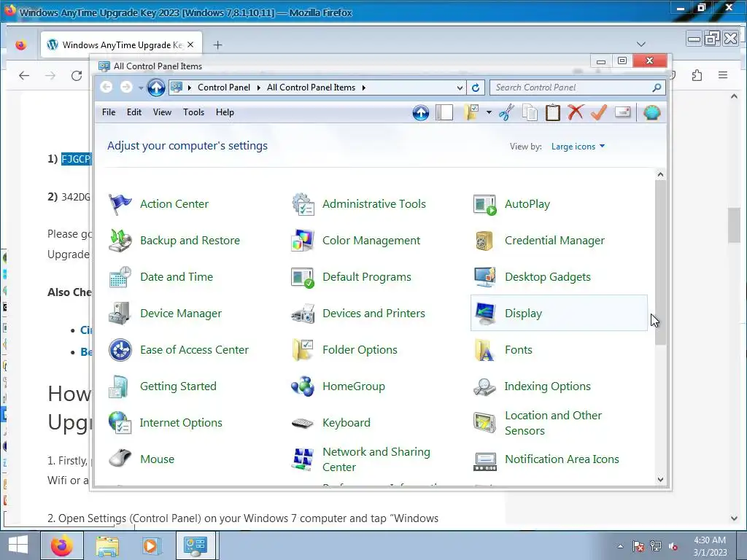The image size is (747, 560).
Task: Click Control Panel in the breadcrumb path
Action: pos(224,87)
